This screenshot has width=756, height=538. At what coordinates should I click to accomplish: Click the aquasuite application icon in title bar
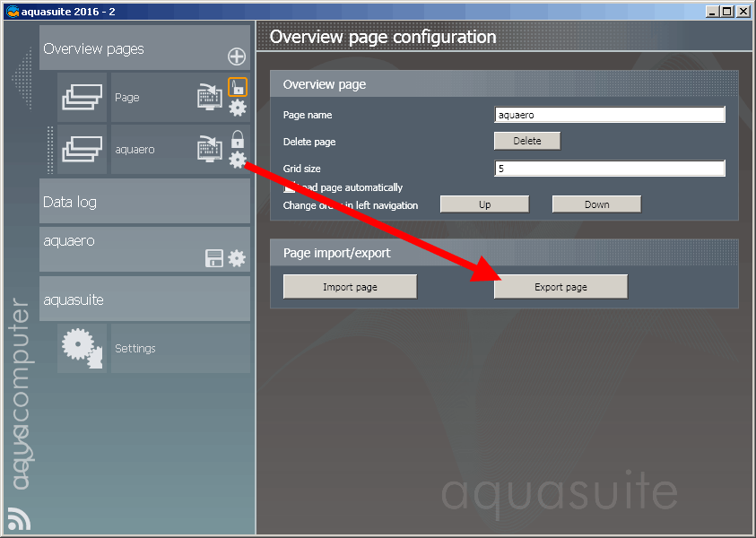coord(13,12)
